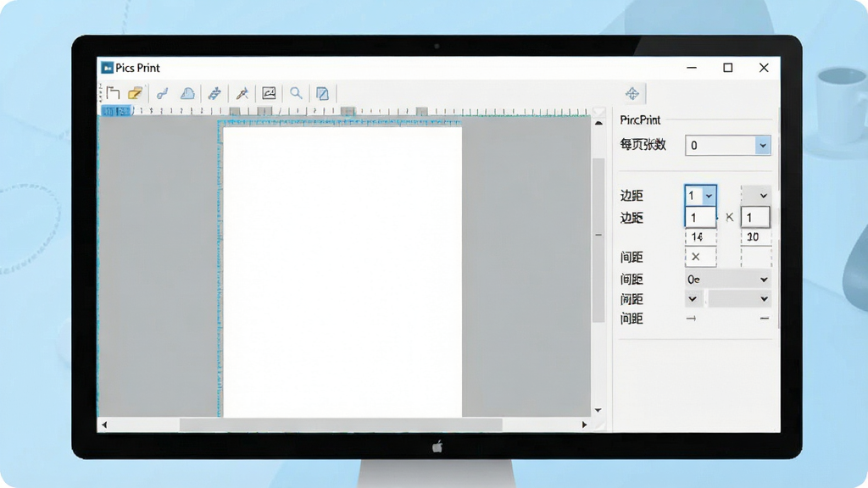Click the blue printer-like toolbar icon
The width and height of the screenshot is (868, 488).
click(214, 93)
